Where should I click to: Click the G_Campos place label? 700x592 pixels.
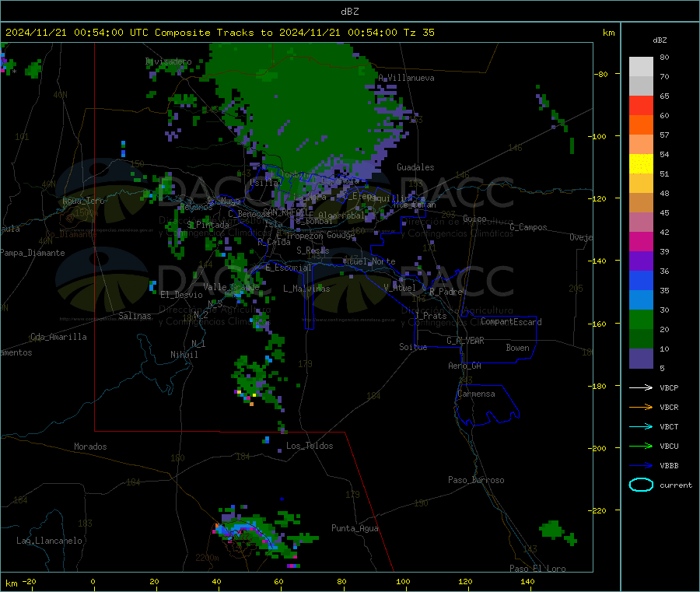tap(528, 227)
